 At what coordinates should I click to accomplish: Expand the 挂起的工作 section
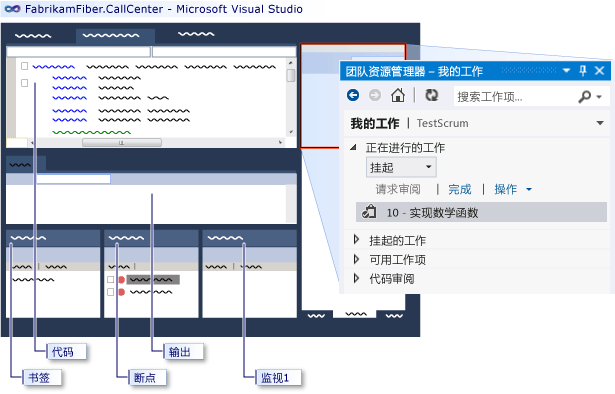356,240
